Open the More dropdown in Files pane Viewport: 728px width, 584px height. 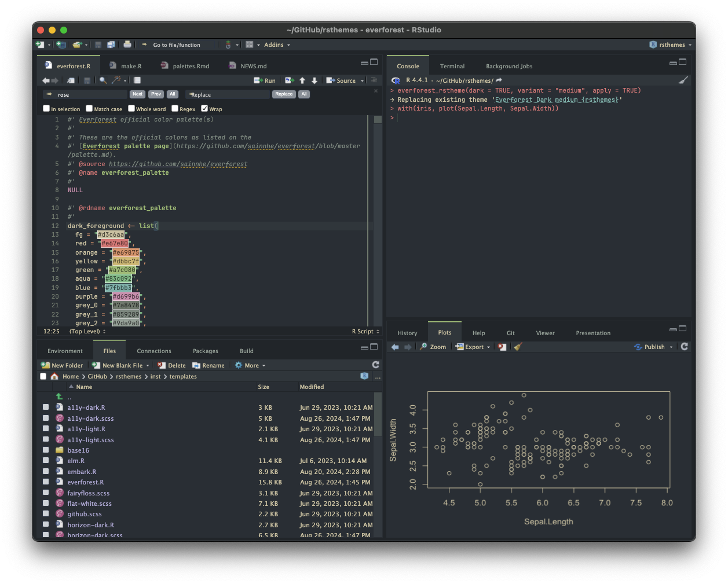click(251, 365)
